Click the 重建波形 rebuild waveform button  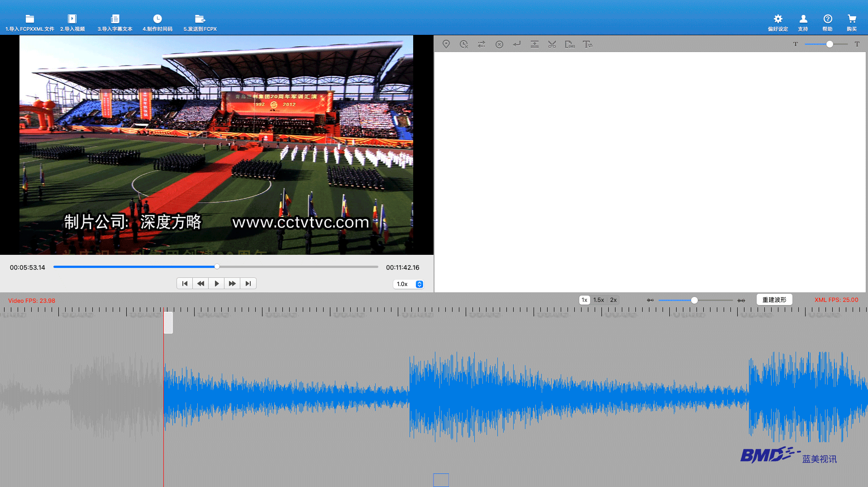coord(774,300)
